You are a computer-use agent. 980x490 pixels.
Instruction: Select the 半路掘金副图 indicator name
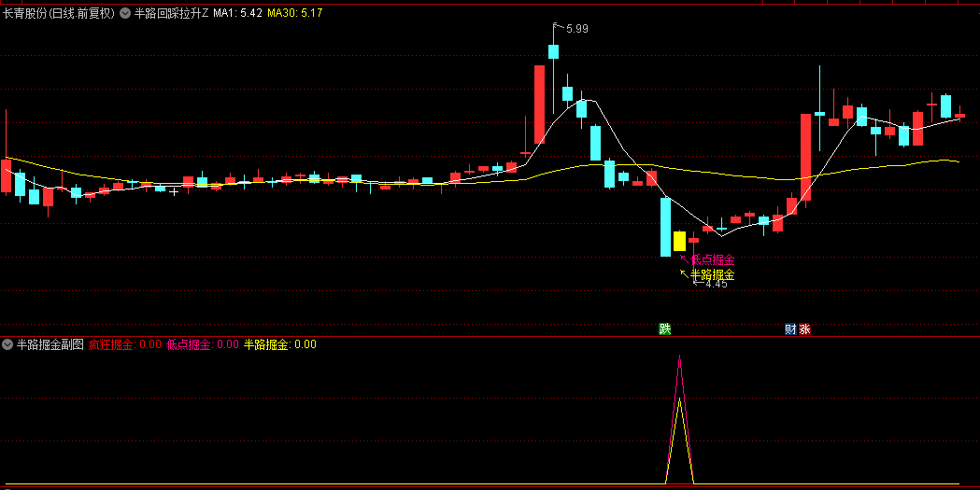point(50,344)
